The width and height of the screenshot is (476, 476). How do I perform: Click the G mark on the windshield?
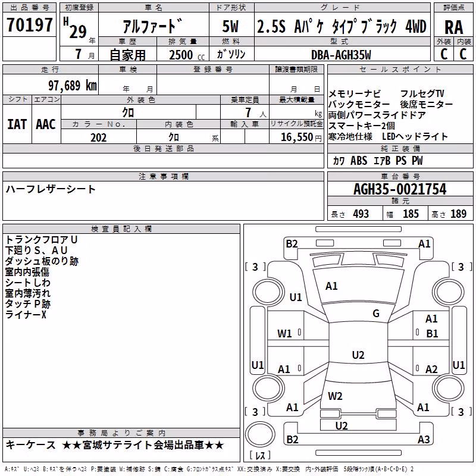[376, 314]
